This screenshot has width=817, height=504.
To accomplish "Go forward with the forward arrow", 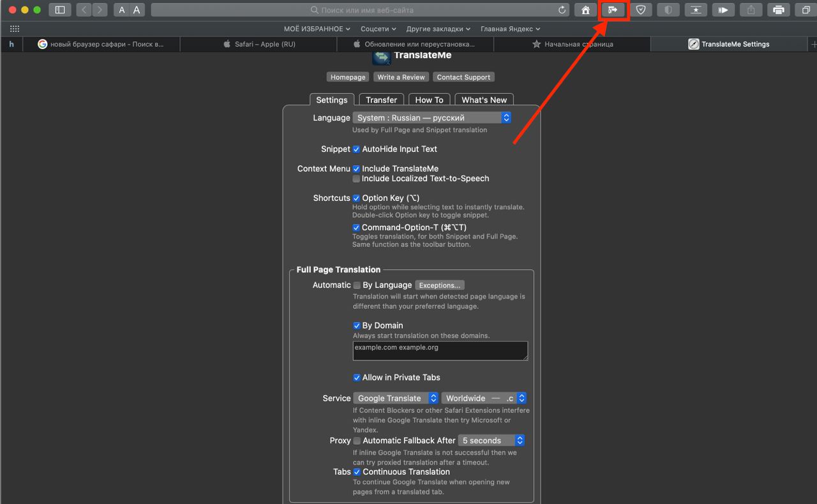I will [x=100, y=10].
